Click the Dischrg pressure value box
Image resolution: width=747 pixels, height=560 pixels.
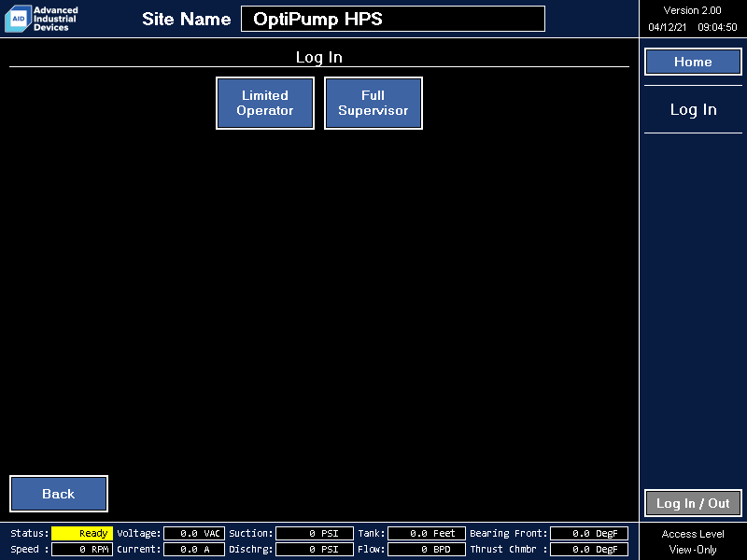[x=315, y=549]
